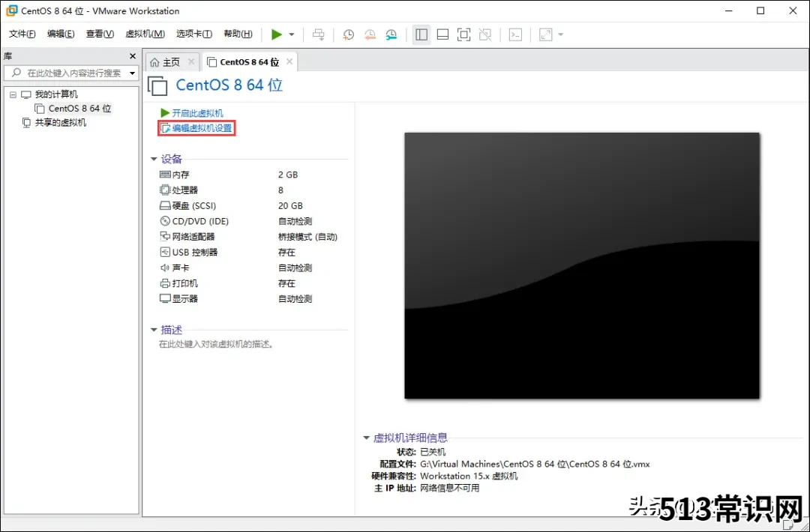Screen dimensions: 810x532
Task: Open the 选项卡(T) menu
Action: [193, 34]
